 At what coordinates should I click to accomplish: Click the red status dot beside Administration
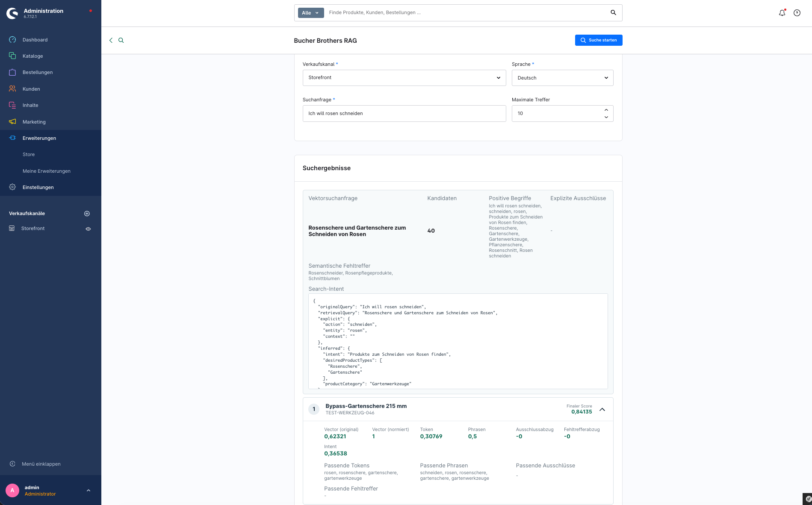tap(91, 11)
